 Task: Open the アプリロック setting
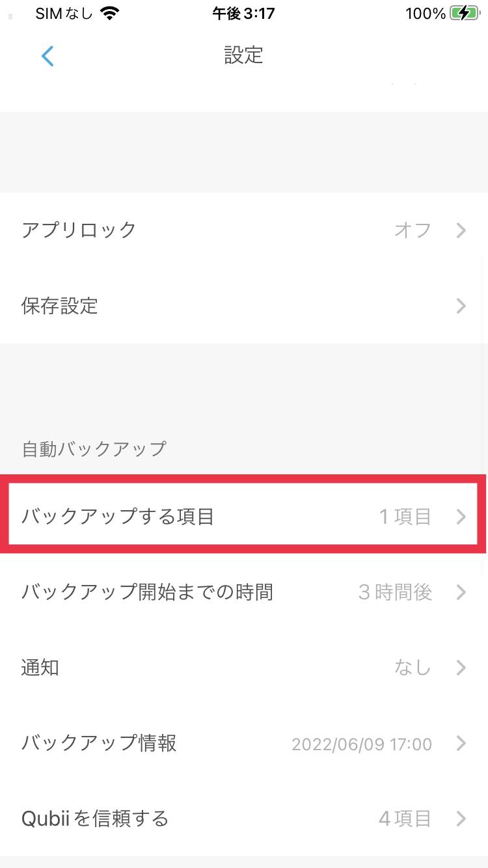pyautogui.click(x=244, y=230)
